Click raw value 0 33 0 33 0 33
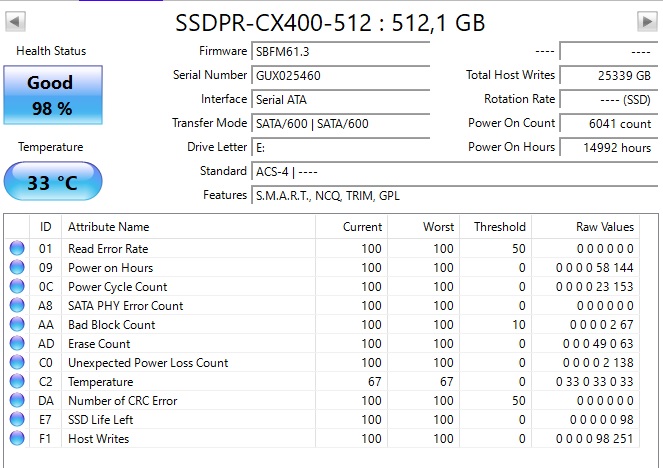Screen dimensions: 663x468 595,382
